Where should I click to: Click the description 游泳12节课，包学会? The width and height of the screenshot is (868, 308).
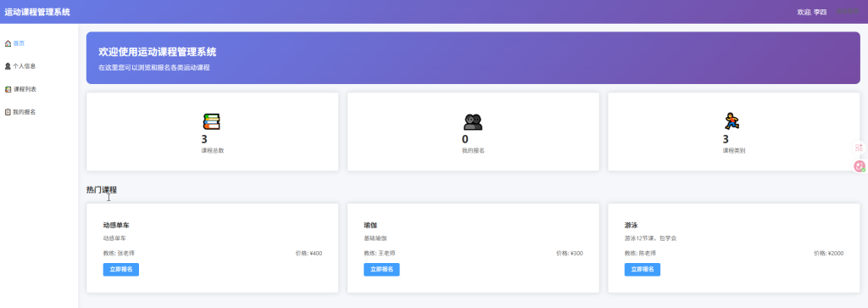(x=650, y=238)
